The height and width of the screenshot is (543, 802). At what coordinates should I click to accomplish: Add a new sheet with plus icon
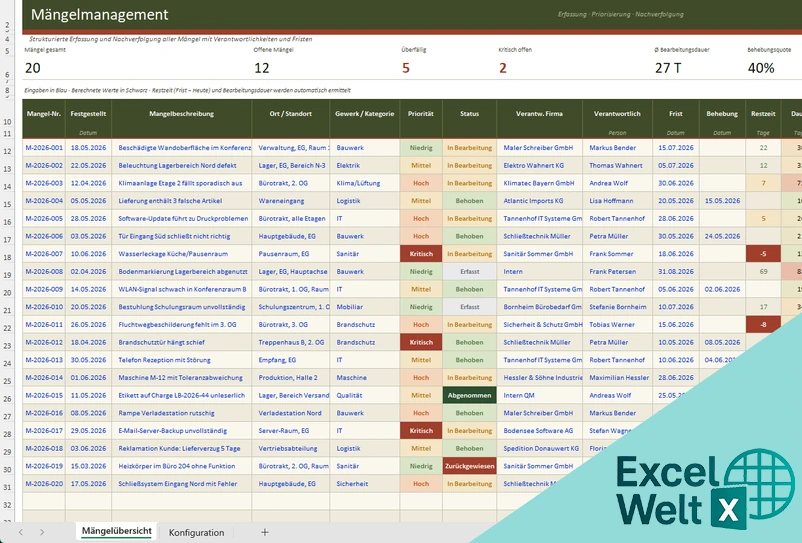[264, 532]
